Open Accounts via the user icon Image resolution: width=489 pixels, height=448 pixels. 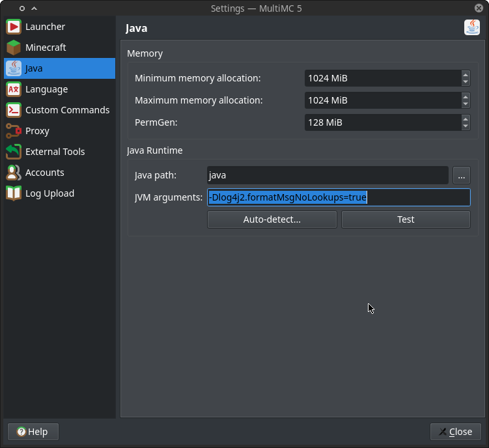coord(14,173)
